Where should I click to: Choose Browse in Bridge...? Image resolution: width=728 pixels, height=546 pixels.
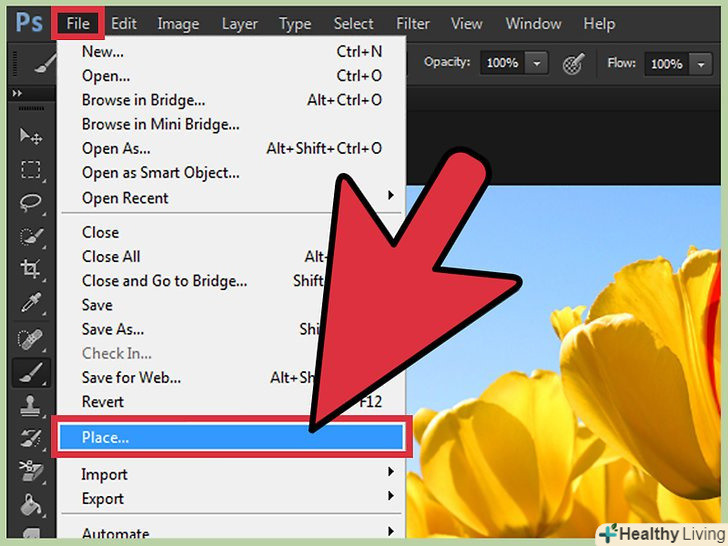pos(231,100)
